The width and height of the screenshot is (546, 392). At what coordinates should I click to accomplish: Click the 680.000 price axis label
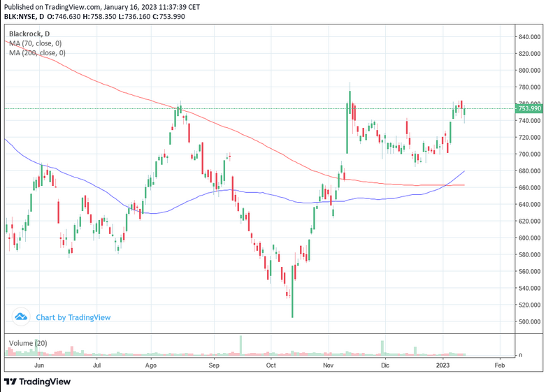point(529,171)
